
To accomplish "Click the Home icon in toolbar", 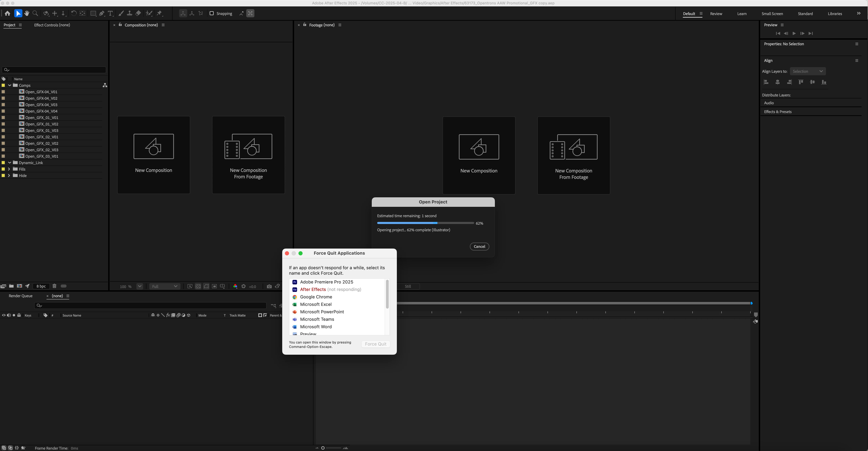I will click(x=7, y=13).
